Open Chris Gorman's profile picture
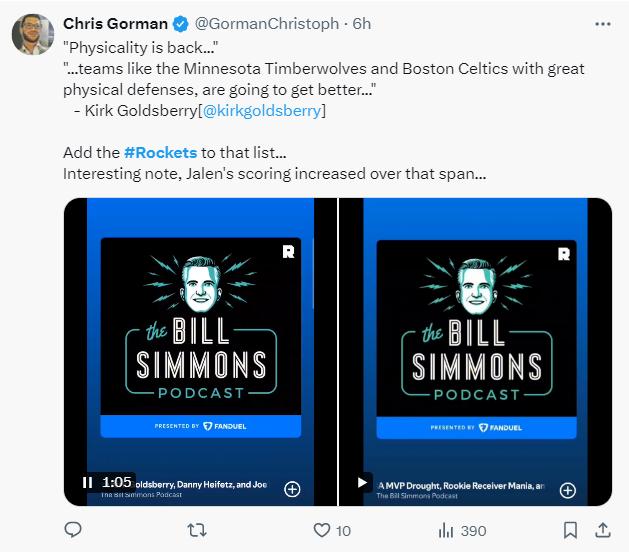Screen dimensions: 629x552 coord(32,35)
